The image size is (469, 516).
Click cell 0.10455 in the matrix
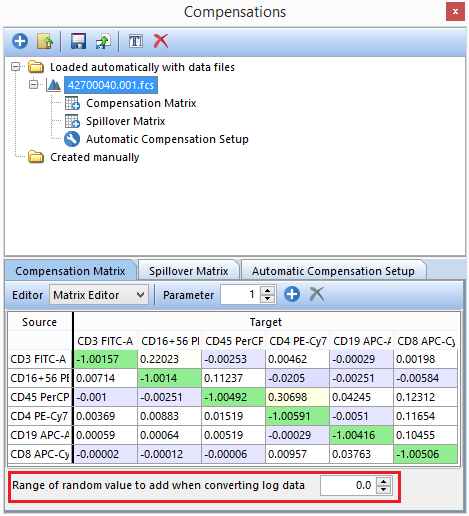pyautogui.click(x=425, y=435)
